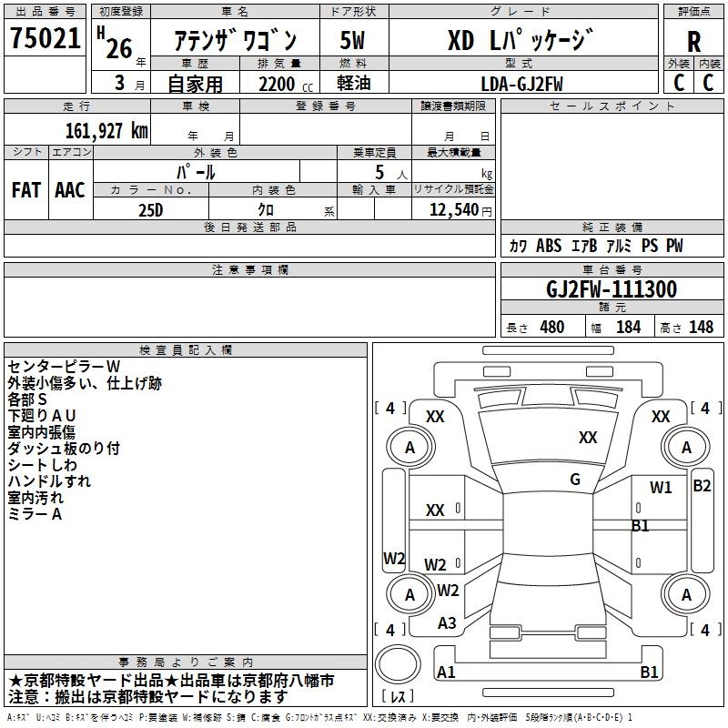
Task: Select the センターピラーW inspector note
Action: (64, 367)
